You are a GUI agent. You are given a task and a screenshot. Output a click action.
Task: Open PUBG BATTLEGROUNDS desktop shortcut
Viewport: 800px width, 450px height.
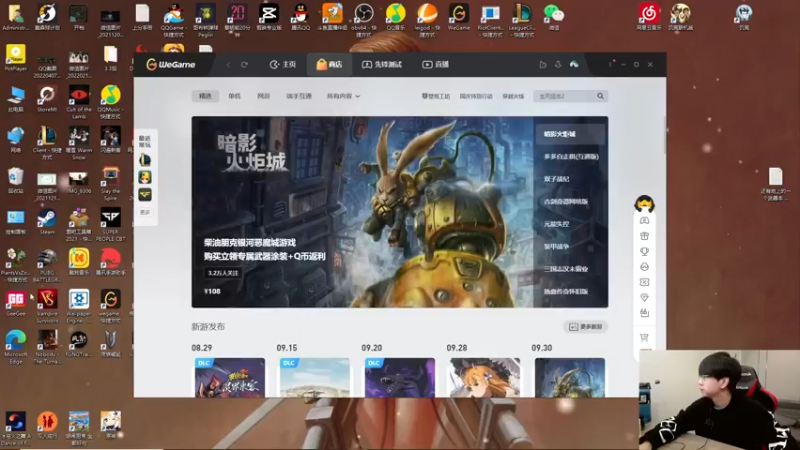[x=47, y=265]
